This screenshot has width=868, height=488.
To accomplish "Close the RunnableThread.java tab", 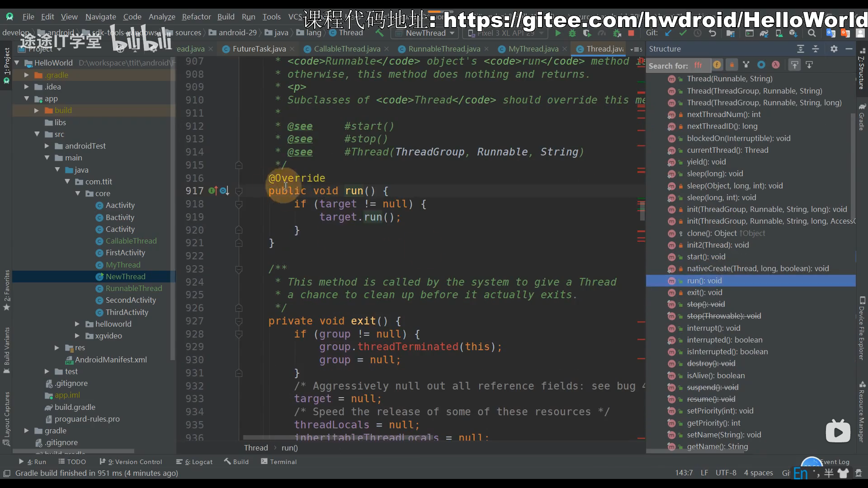I will 486,49.
